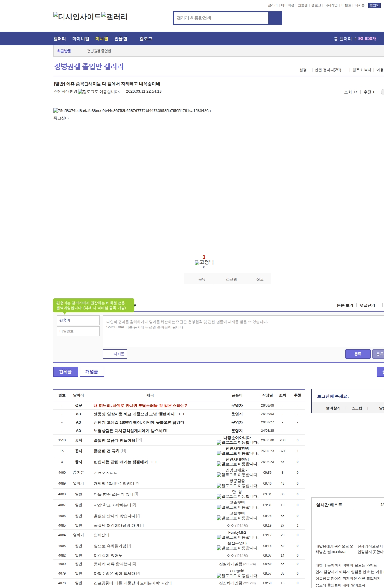Click the 갤주소 복사 link
384x588 pixels.
click(x=362, y=70)
